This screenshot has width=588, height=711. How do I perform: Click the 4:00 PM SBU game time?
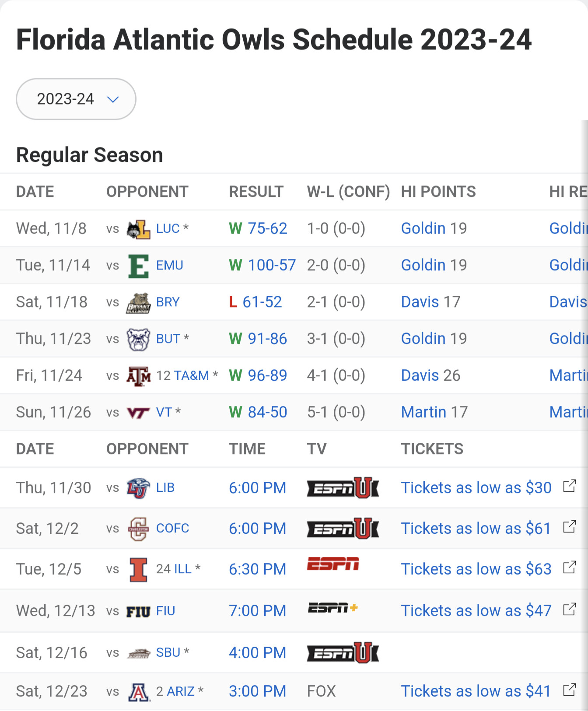[x=257, y=653]
